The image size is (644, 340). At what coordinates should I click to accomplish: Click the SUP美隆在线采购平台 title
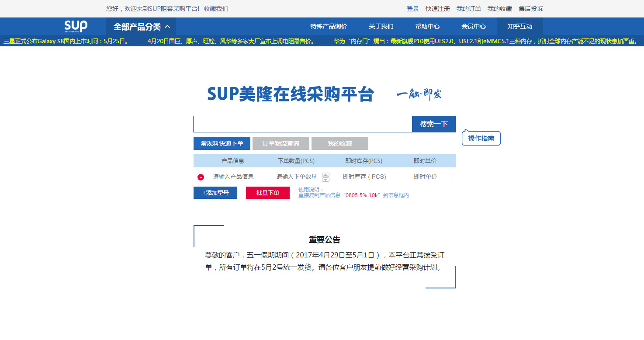pos(291,94)
